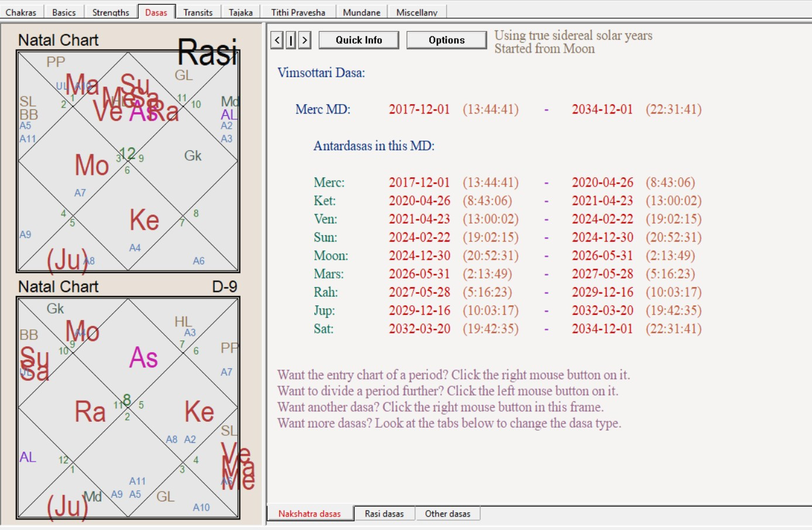The height and width of the screenshot is (530, 812).
Task: Click (Ju) planet in the D-9 chart
Action: (67, 505)
